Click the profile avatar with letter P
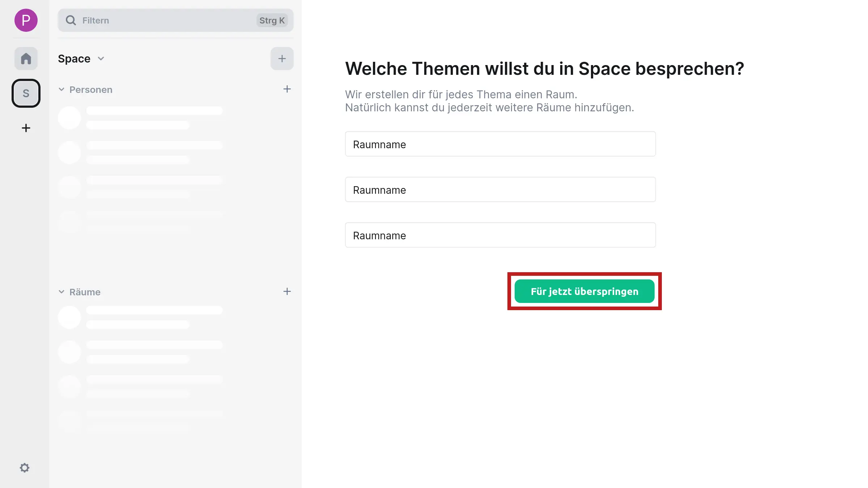The height and width of the screenshot is (488, 868). coord(26,21)
